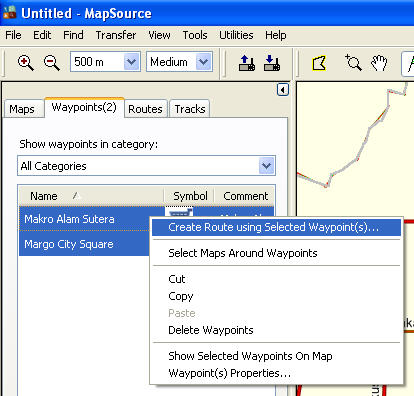The width and height of the screenshot is (414, 396).
Task: Open the Help menu
Action: (x=275, y=35)
